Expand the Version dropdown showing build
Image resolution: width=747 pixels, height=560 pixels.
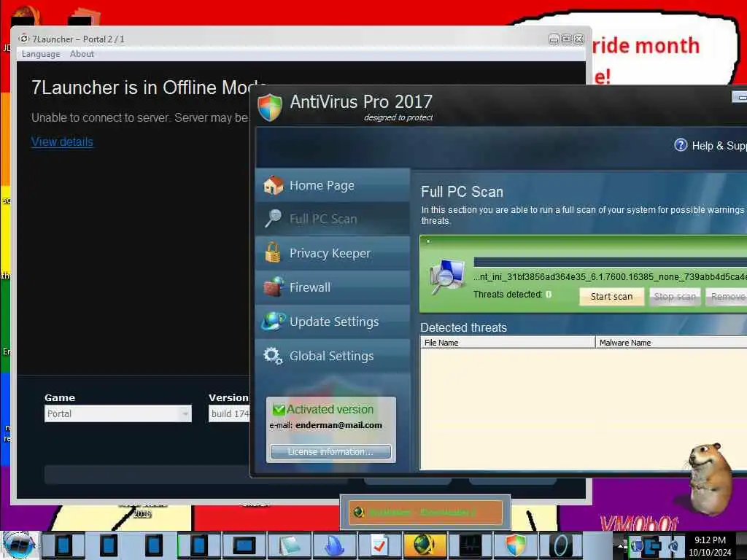point(230,413)
